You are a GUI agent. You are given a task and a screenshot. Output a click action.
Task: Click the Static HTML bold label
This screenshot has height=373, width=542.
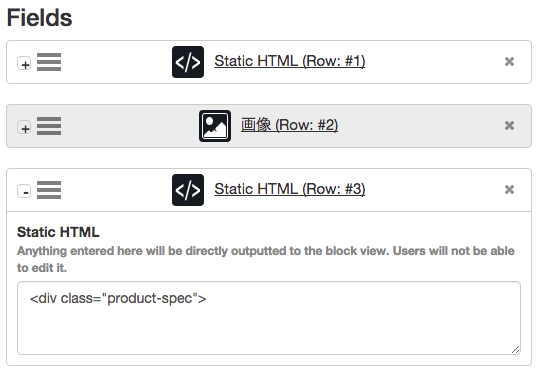coord(58,232)
